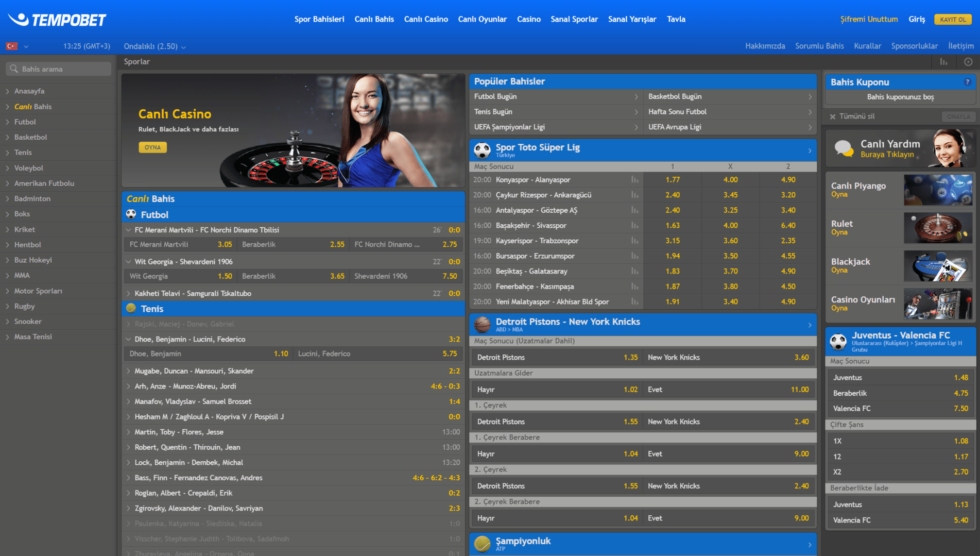980x556 pixels.
Task: Open the Turkish flag language selector
Action: 17,46
